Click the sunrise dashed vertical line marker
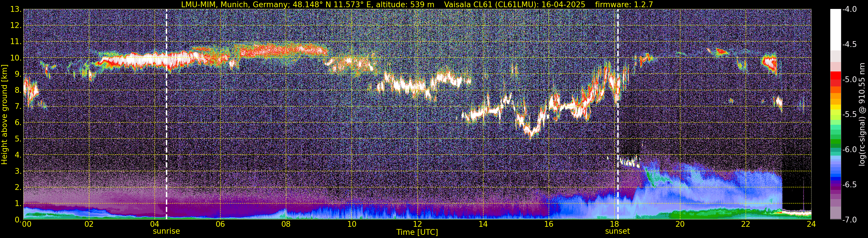This screenshot has width=868, height=238. pyautogui.click(x=166, y=114)
